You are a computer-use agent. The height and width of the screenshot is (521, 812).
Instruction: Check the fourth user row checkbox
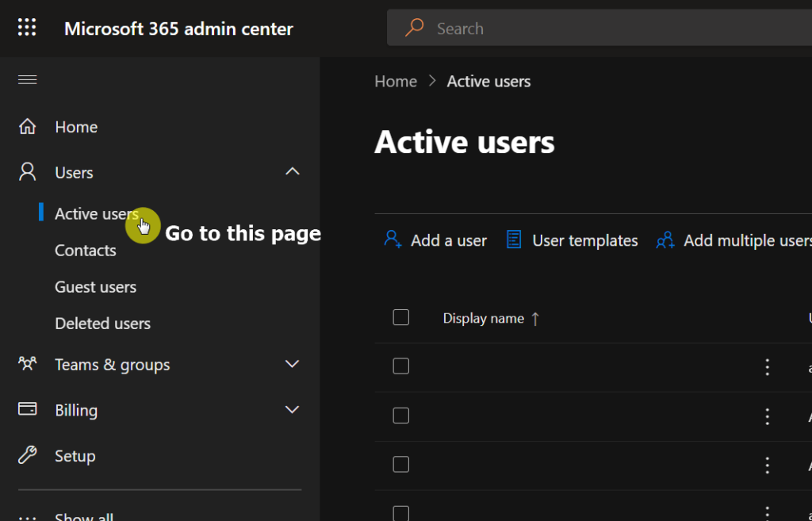[x=400, y=513]
